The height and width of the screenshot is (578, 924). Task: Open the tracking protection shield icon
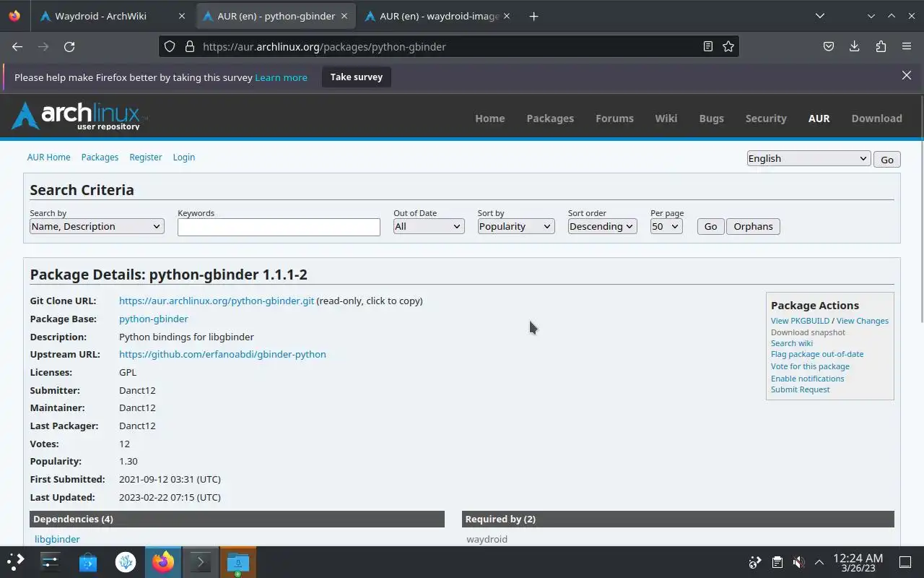click(170, 46)
